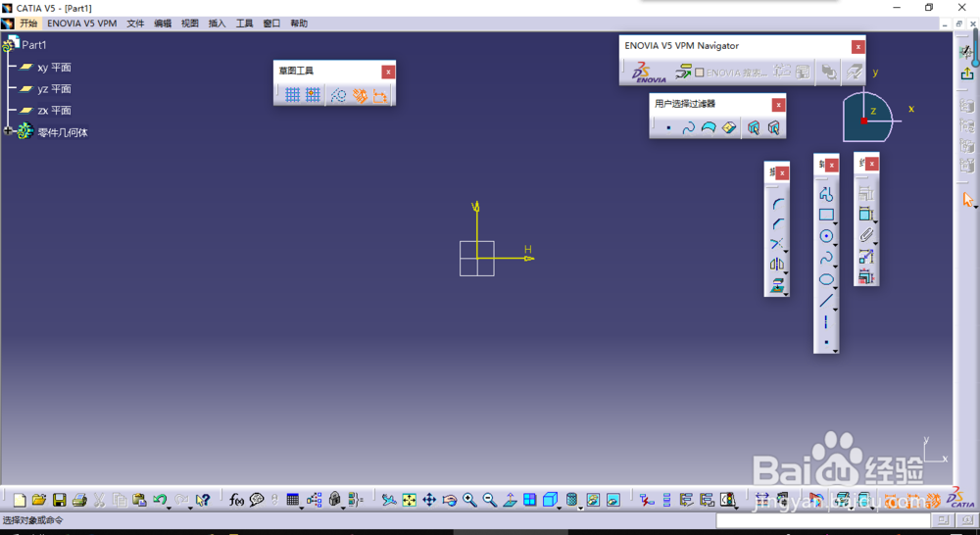Click the Print icon
The image size is (980, 535).
(x=79, y=500)
